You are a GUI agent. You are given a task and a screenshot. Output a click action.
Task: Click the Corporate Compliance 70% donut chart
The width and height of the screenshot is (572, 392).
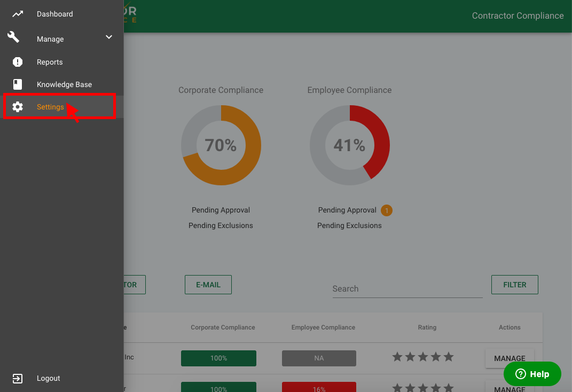click(x=221, y=145)
